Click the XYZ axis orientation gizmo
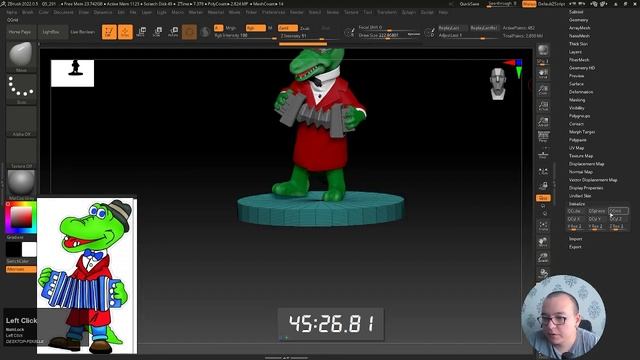Viewport: 640px width, 360px height. (514, 69)
